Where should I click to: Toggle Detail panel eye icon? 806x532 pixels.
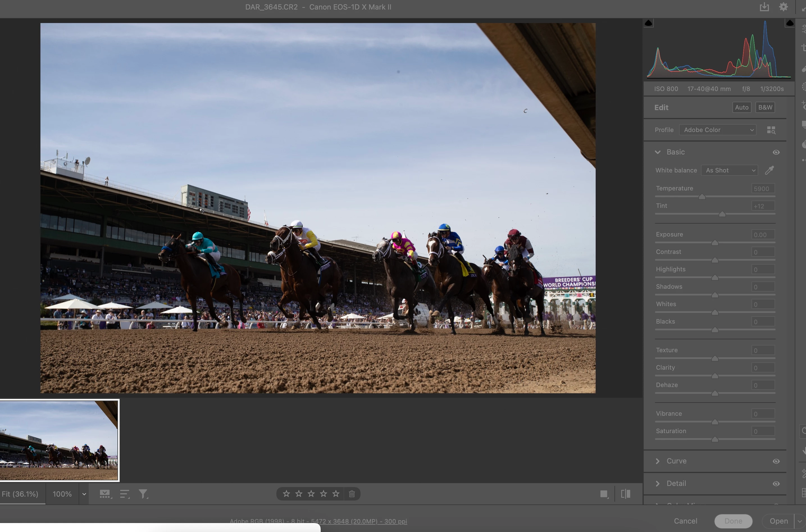click(x=776, y=483)
